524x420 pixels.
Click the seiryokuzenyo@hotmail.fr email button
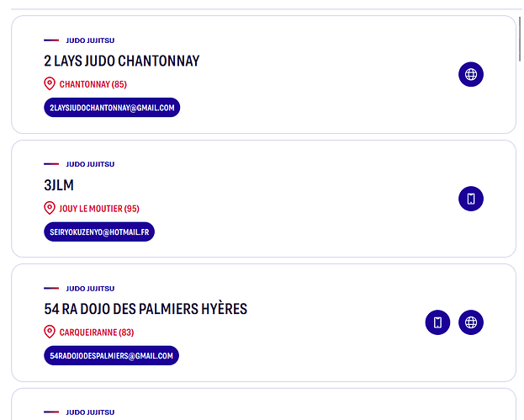99,231
